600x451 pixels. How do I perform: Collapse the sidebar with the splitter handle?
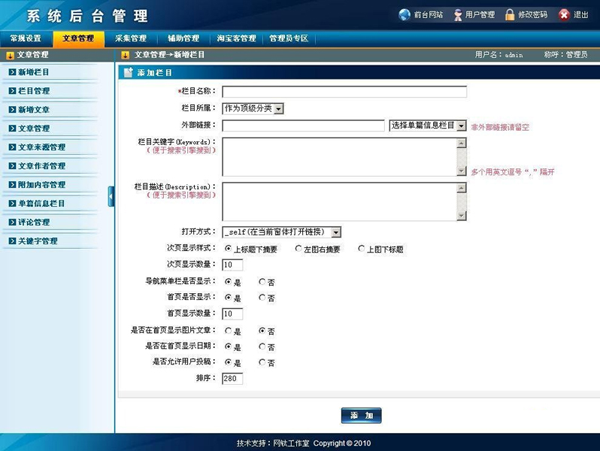[111, 195]
